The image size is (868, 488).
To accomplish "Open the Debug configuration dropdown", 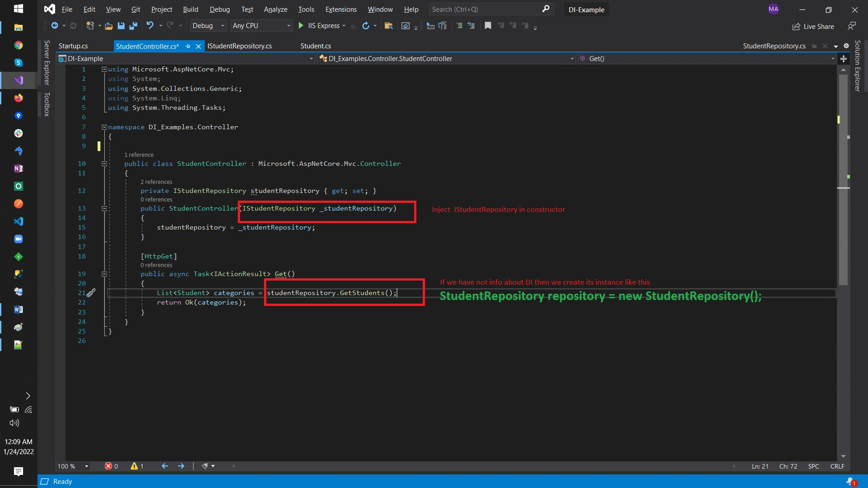I will tap(208, 26).
